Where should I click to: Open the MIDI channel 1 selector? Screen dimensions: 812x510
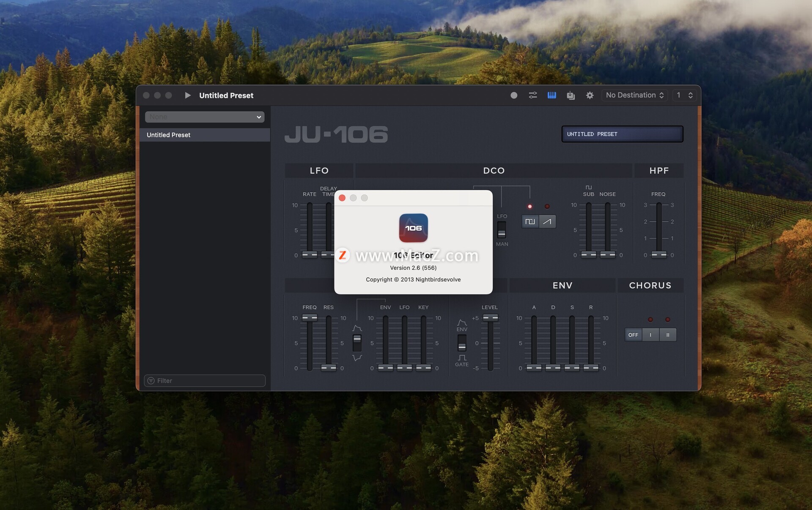(x=684, y=95)
